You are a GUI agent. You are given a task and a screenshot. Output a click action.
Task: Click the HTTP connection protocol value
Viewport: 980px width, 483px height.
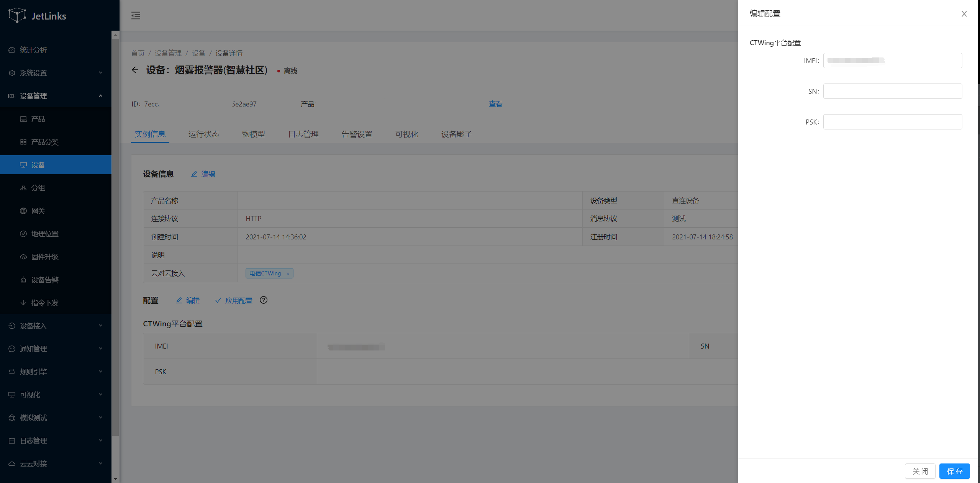(253, 218)
